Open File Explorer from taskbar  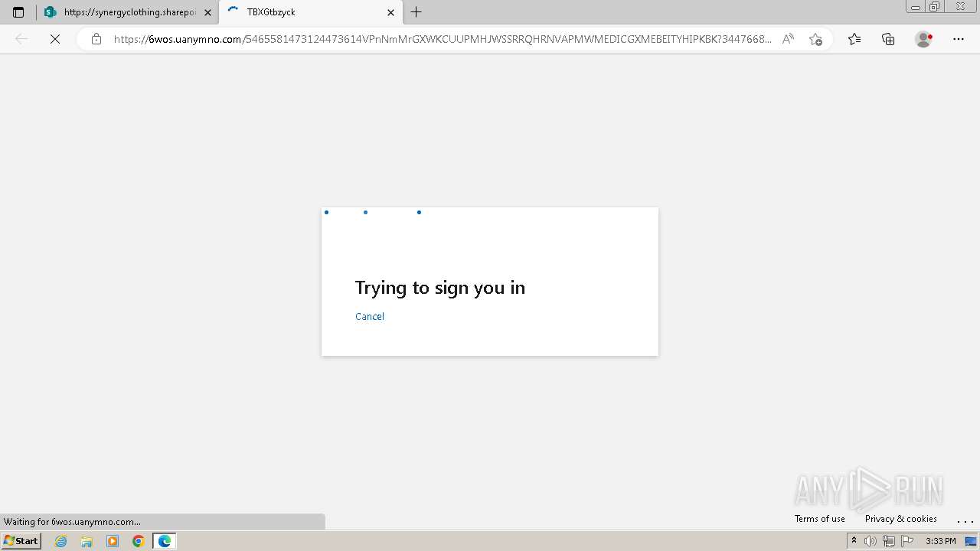tap(87, 541)
